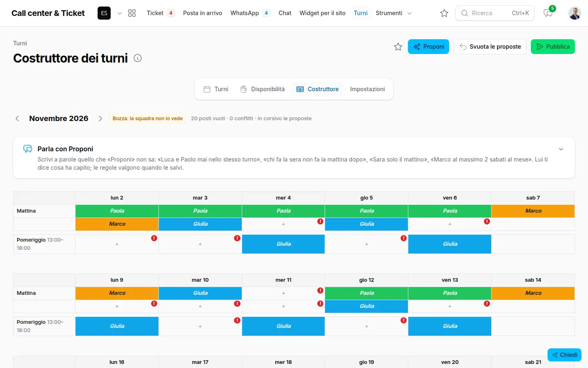The height and width of the screenshot is (368, 588).
Task: Open Posta in arrivo
Action: [x=203, y=13]
